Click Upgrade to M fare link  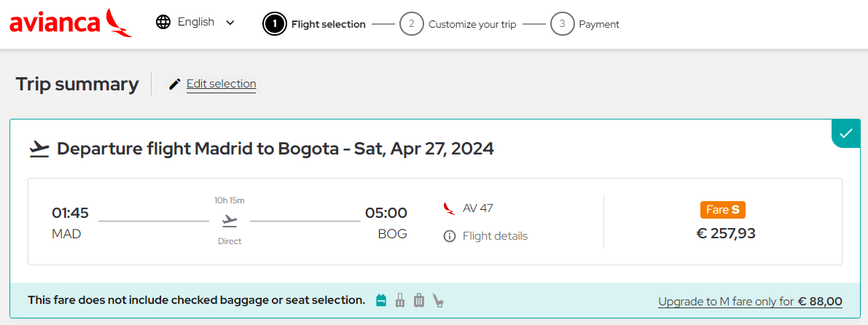750,302
